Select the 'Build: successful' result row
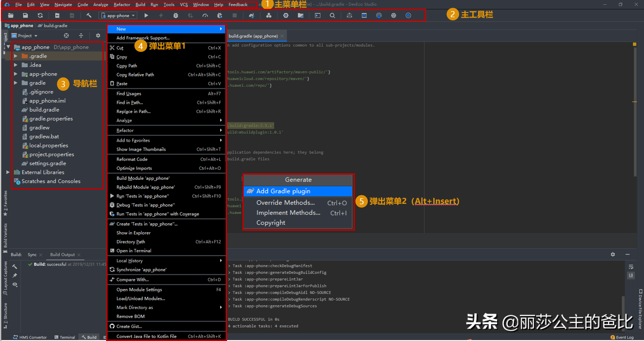The width and height of the screenshot is (644, 341). [x=67, y=265]
